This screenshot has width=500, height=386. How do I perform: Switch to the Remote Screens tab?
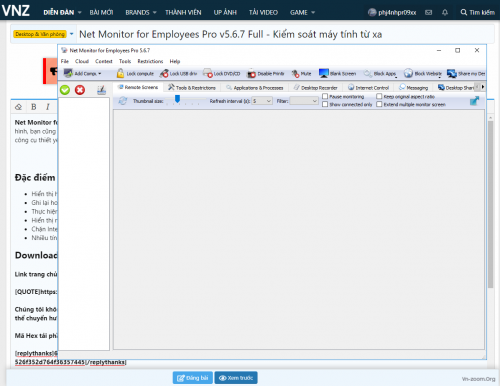tap(138, 87)
